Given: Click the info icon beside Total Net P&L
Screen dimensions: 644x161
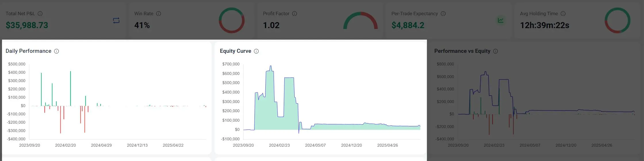Looking at the screenshot, I should tap(40, 13).
